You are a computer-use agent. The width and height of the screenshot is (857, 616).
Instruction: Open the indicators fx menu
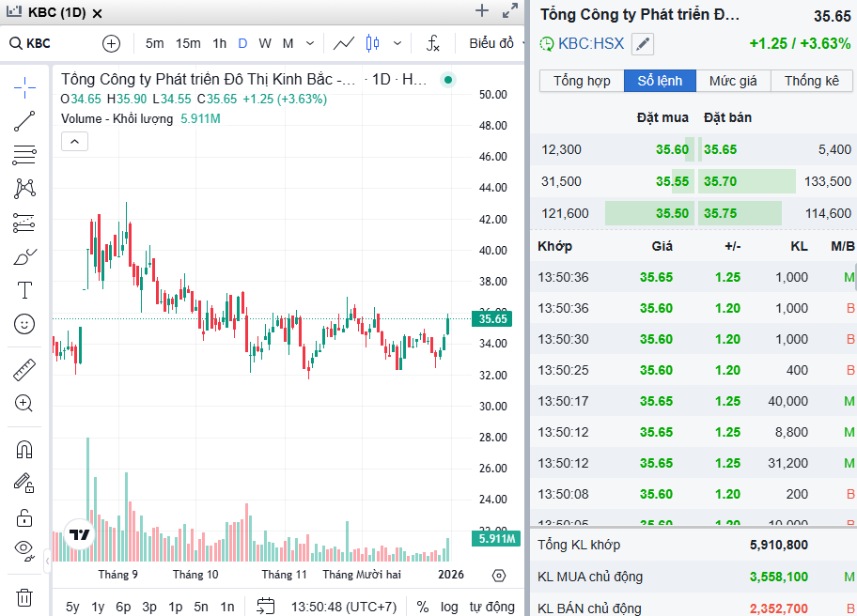click(432, 43)
